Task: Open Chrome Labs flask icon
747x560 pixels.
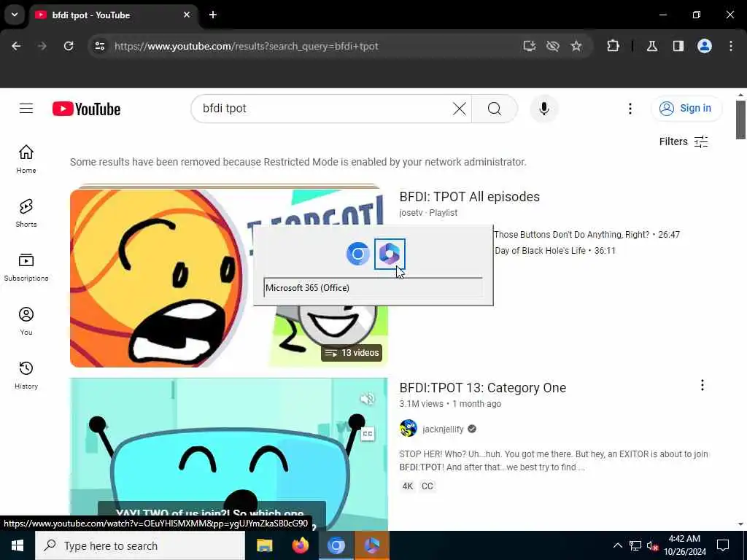Action: coord(652,46)
